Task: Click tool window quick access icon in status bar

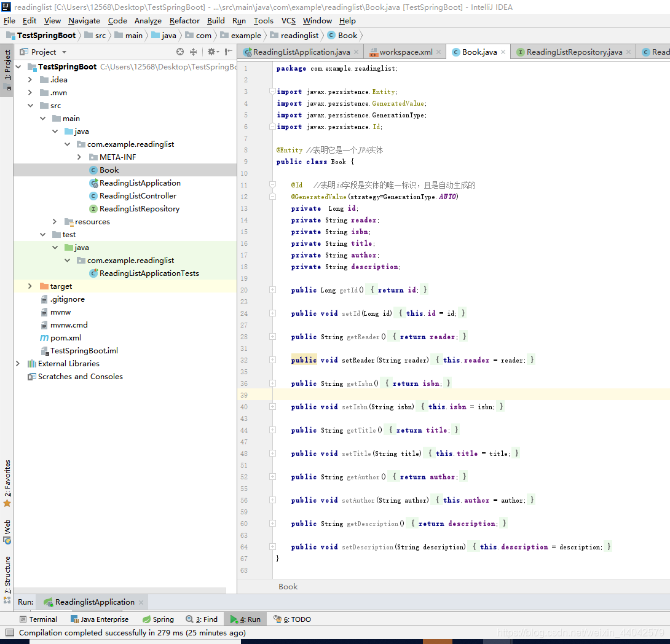Action: point(9,632)
